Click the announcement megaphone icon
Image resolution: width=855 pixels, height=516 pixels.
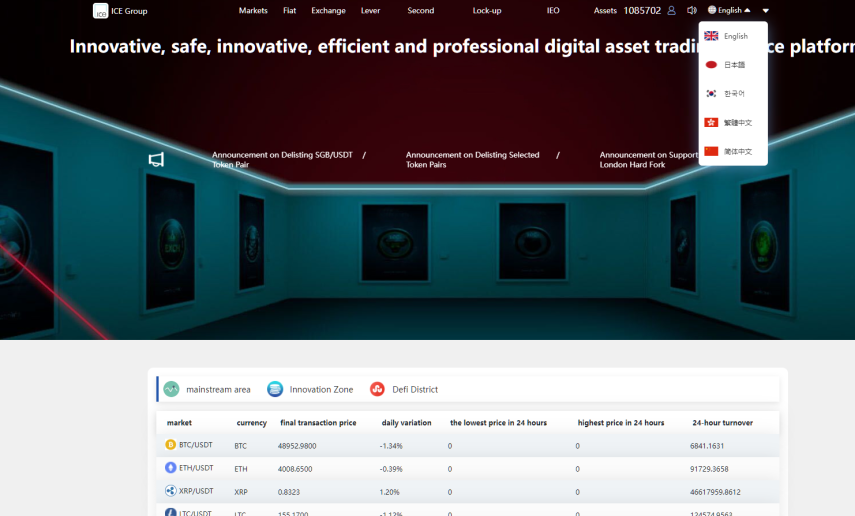point(156,160)
